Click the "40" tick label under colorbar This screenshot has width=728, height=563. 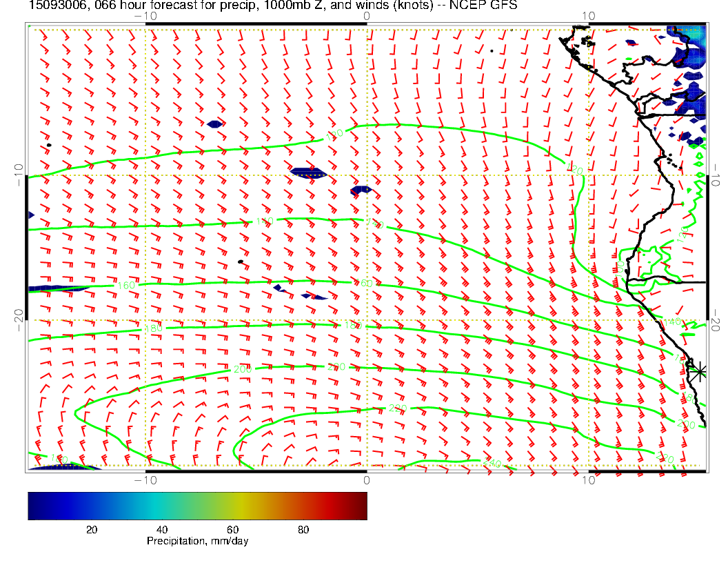161,530
